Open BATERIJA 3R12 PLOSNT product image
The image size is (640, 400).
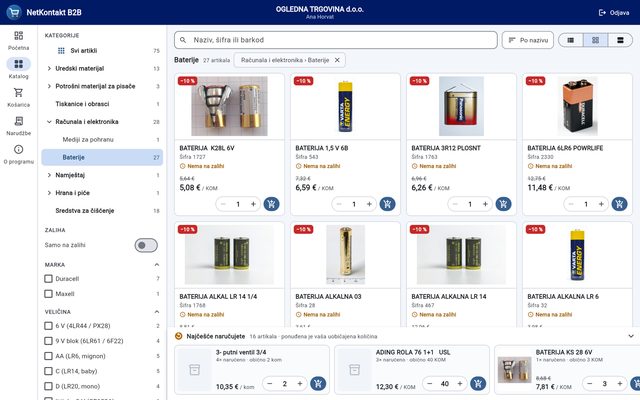click(461, 106)
